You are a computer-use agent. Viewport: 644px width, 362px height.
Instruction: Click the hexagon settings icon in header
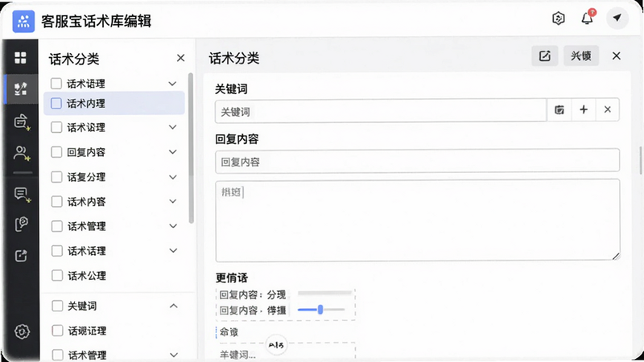coord(558,18)
